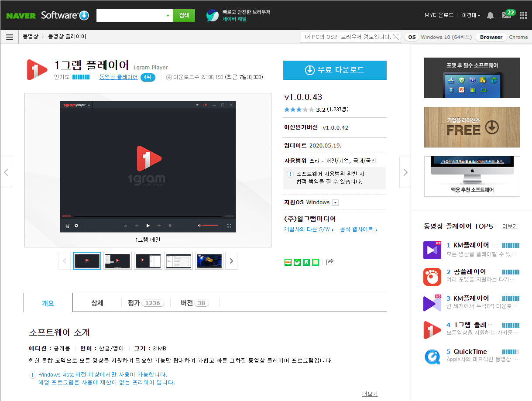This screenshot has width=532, height=401.
Task: Select the third screenshot thumbnail
Action: (x=148, y=261)
